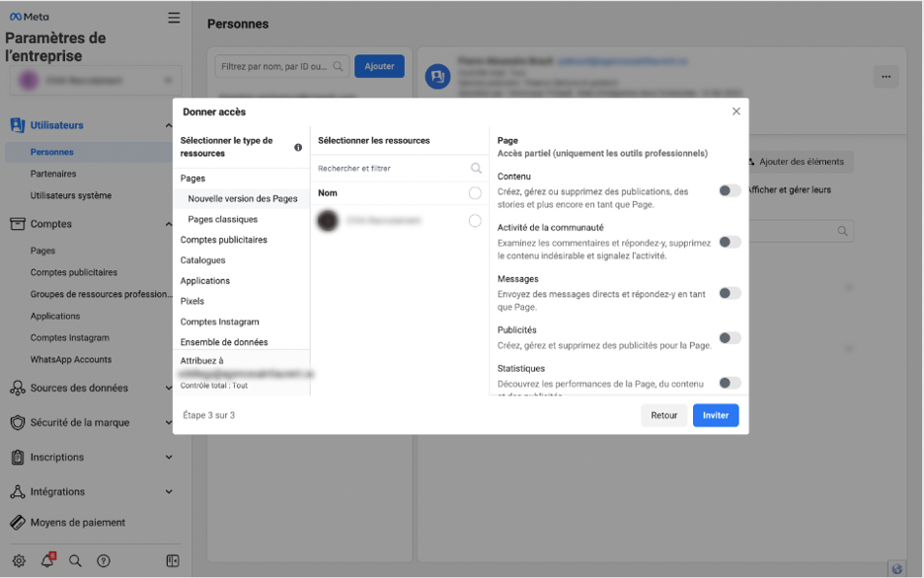Click the Moyens de paiement card icon
The width and height of the screenshot is (924, 578).
pyautogui.click(x=17, y=522)
